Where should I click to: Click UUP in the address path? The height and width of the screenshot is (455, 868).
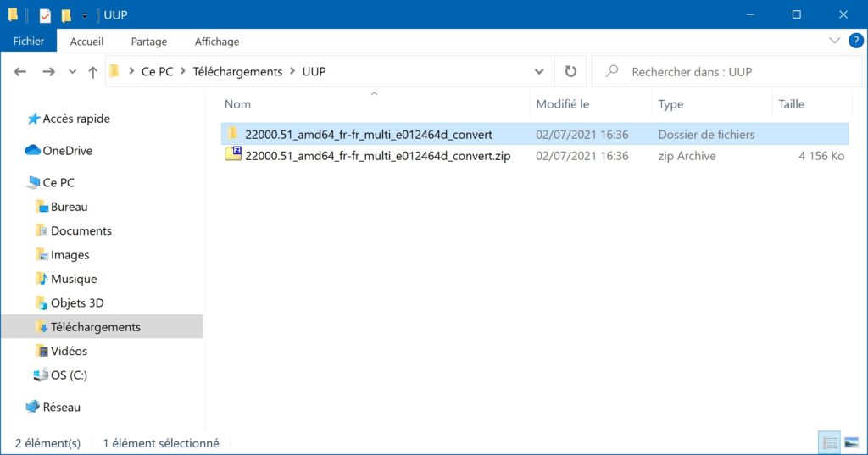tap(314, 71)
